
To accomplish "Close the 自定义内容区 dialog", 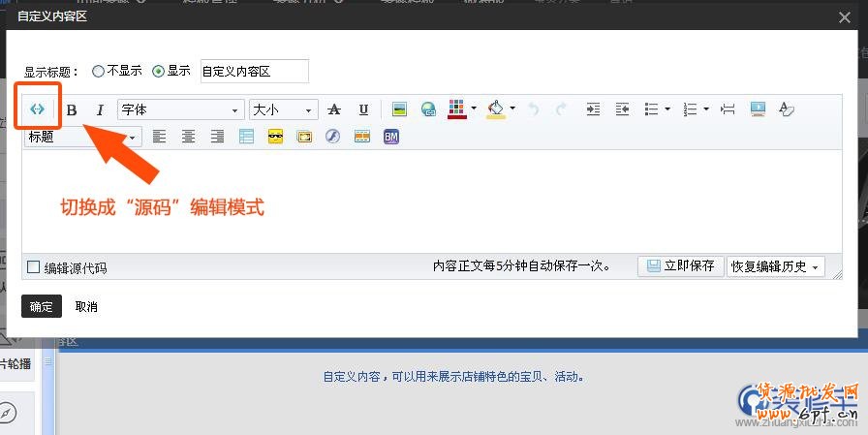I will click(x=844, y=17).
